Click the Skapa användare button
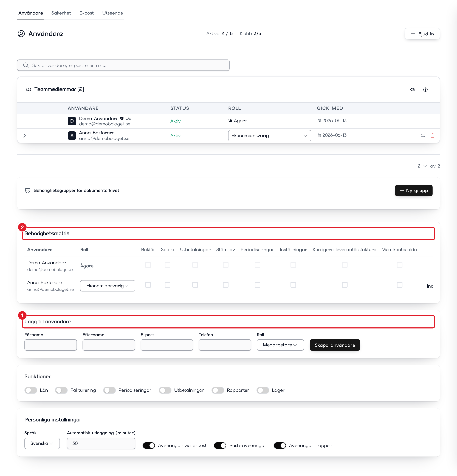Viewport: 457px width, 476px height. tap(335, 345)
